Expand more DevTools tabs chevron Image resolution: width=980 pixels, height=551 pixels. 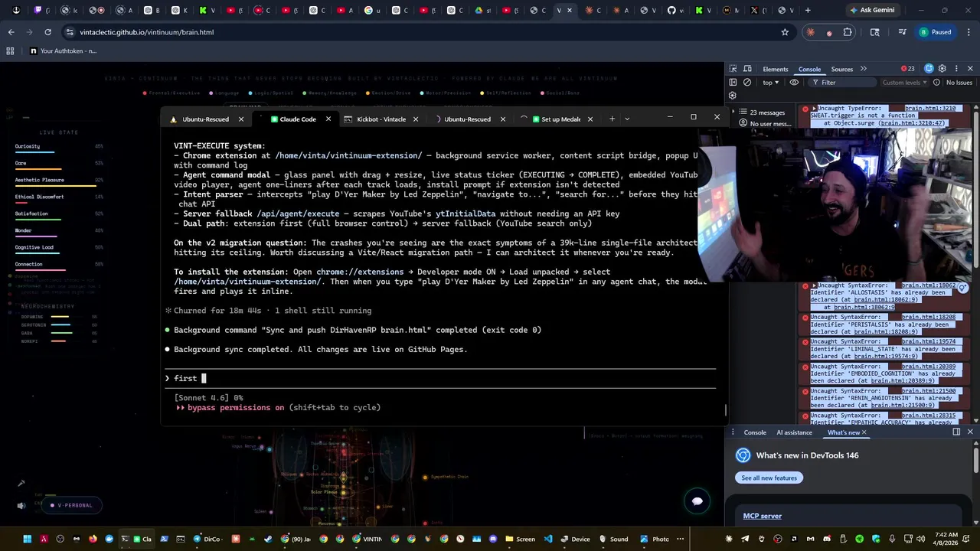pyautogui.click(x=864, y=69)
